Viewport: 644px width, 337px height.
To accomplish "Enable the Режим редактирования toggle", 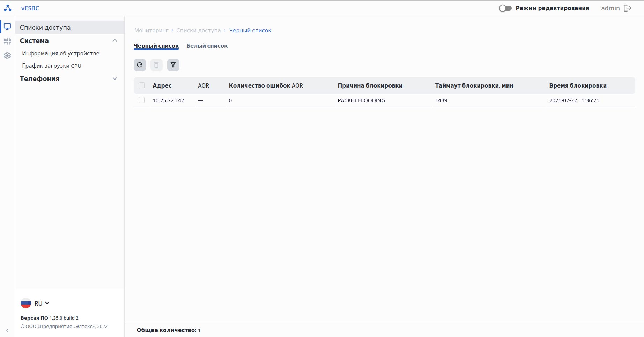I will (505, 8).
